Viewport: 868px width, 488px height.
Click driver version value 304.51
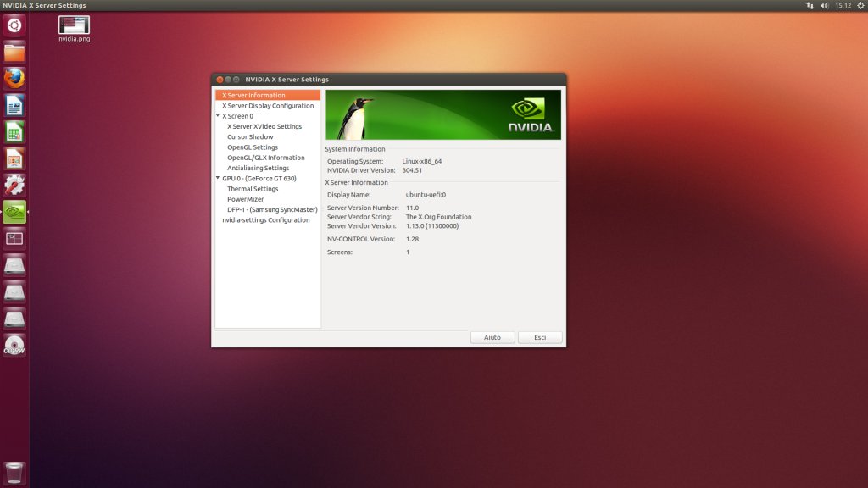[x=412, y=170]
